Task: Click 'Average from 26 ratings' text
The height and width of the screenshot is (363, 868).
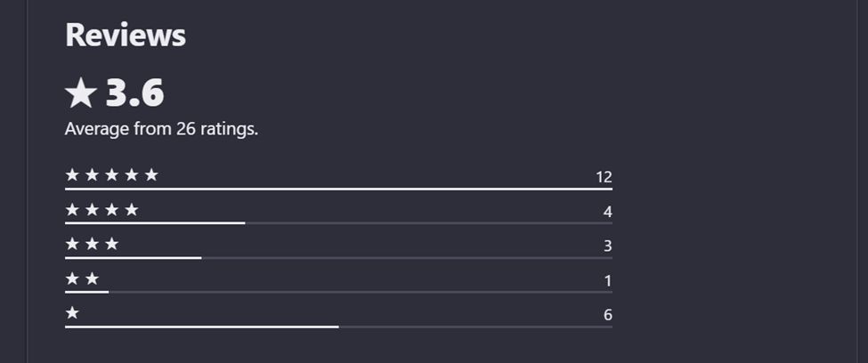Action: [161, 129]
